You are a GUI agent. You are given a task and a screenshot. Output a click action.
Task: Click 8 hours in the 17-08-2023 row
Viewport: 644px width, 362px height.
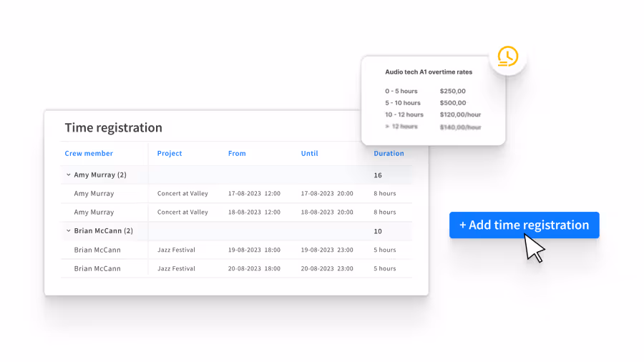pos(385,193)
